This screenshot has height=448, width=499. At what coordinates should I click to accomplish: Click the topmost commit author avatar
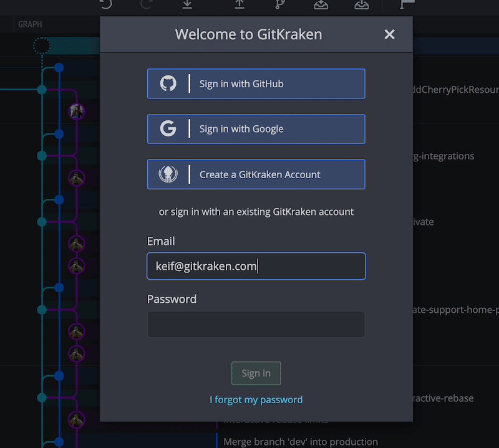pos(76,112)
